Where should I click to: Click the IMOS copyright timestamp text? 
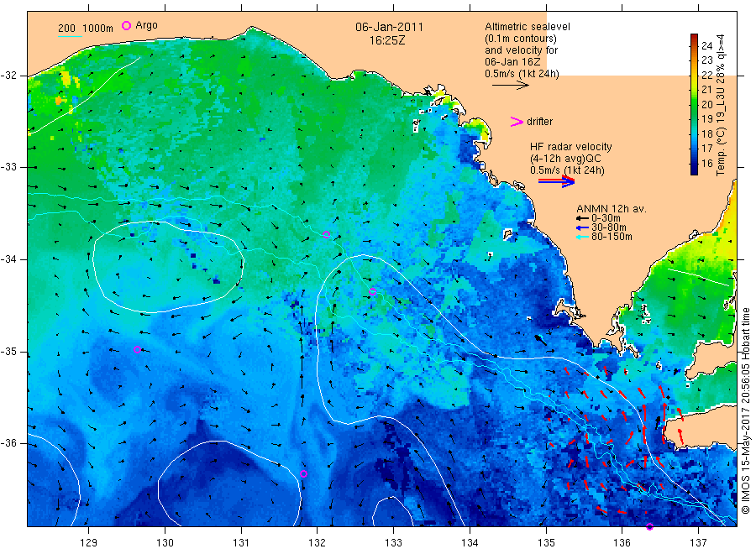pyautogui.click(x=746, y=411)
